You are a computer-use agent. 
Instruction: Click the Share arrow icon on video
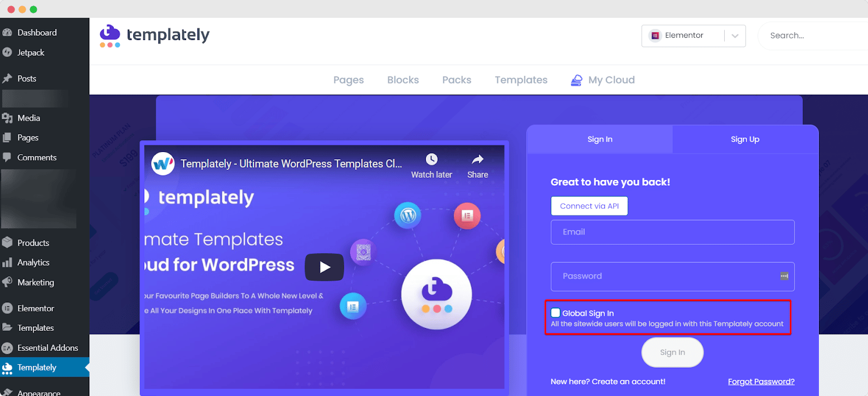coord(478,160)
